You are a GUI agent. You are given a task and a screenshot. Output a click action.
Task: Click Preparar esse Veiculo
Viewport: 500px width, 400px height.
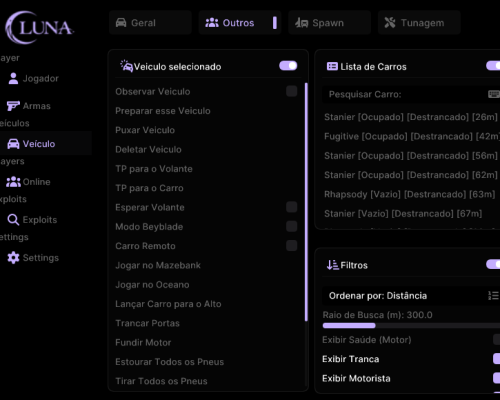click(163, 111)
